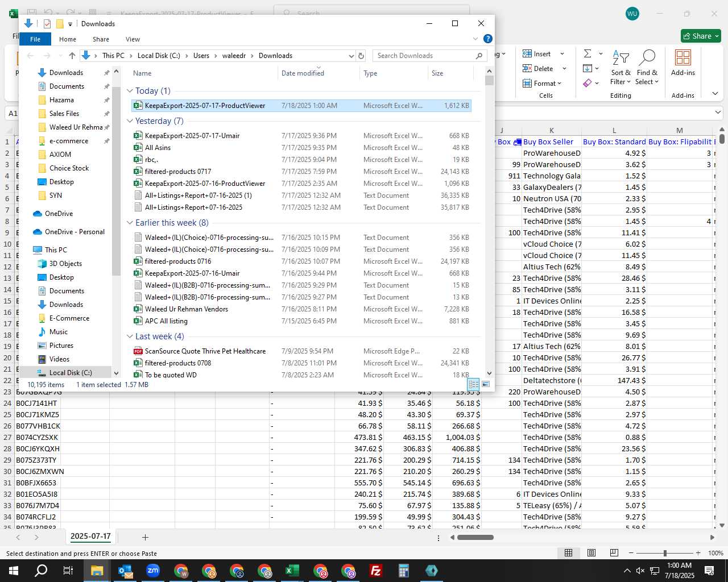Click Excel AutoSum sigma icon
Screen dimensions: 728x582
pos(588,53)
